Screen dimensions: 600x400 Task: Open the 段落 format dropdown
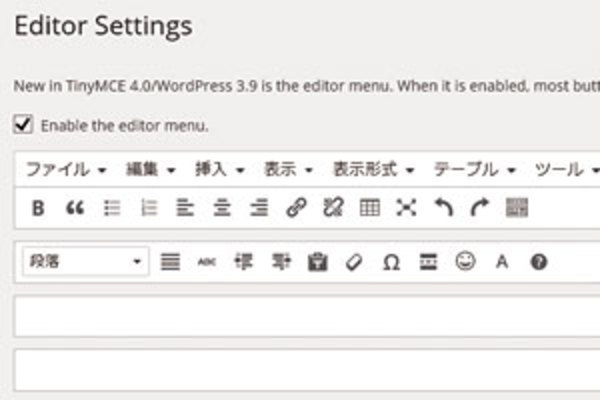tap(86, 262)
